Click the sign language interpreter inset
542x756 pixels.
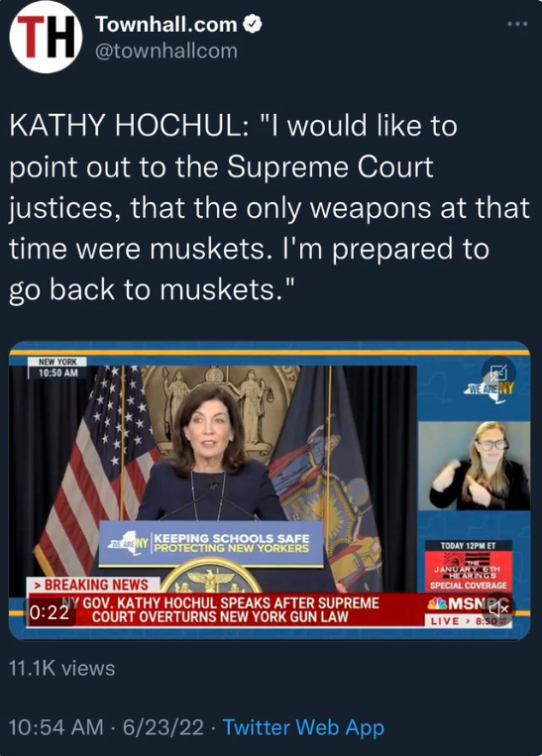(x=474, y=466)
